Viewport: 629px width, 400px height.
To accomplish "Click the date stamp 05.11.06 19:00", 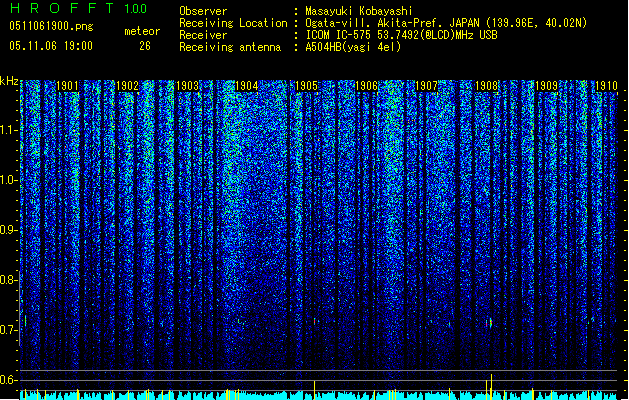I will click(x=51, y=46).
